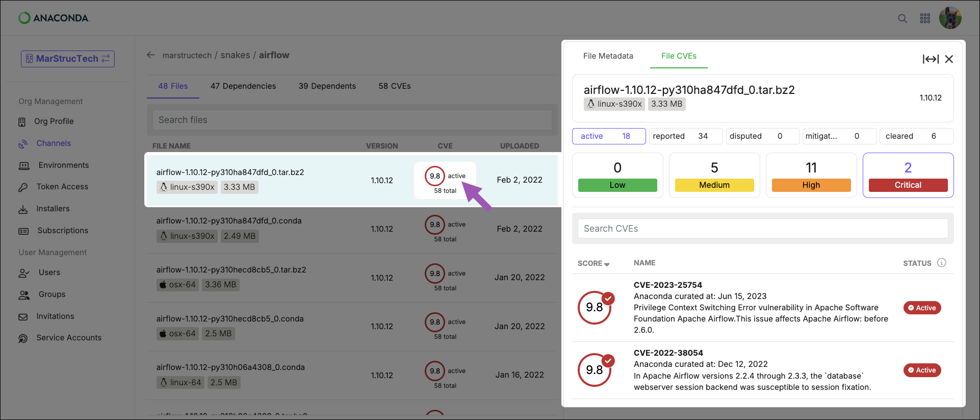The height and width of the screenshot is (420, 980).
Task: Select the 48 Files tab
Action: pos(173,86)
